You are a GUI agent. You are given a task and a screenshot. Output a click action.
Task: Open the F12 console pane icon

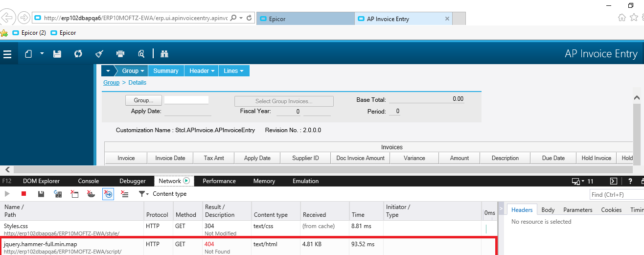pyautogui.click(x=613, y=181)
